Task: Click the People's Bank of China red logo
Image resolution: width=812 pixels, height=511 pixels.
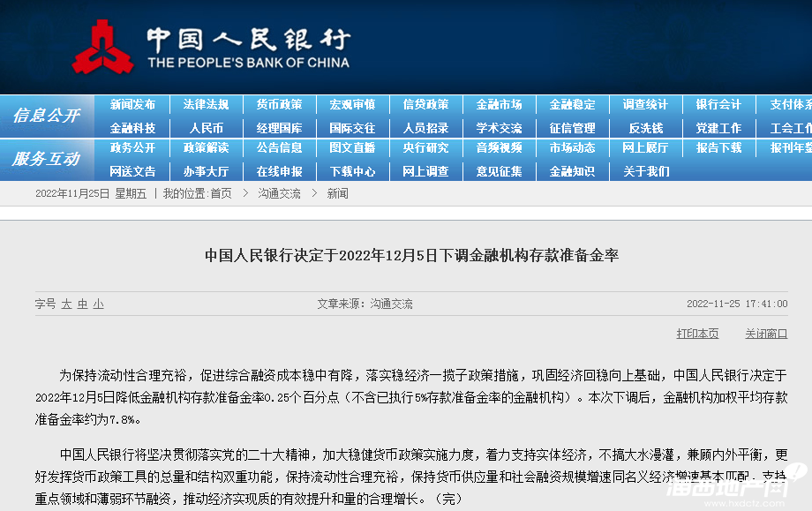Action: [x=102, y=48]
